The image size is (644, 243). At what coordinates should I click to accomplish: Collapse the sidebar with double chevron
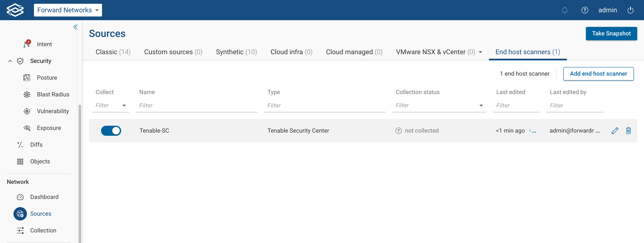[x=75, y=27]
